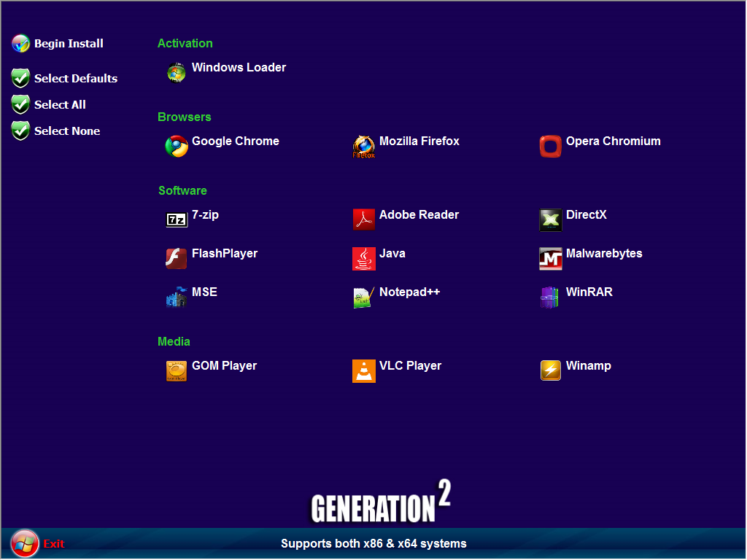Select the DirectX icon
747x560 pixels.
tap(550, 220)
